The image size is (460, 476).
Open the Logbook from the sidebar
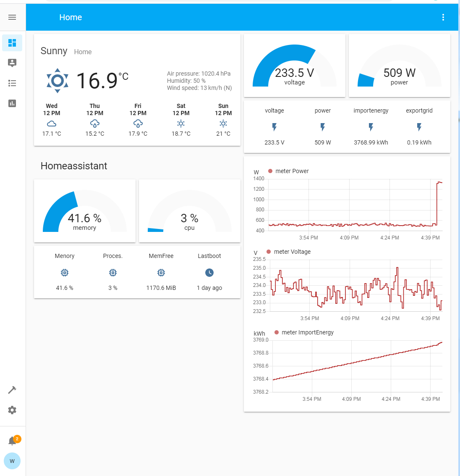tap(12, 83)
